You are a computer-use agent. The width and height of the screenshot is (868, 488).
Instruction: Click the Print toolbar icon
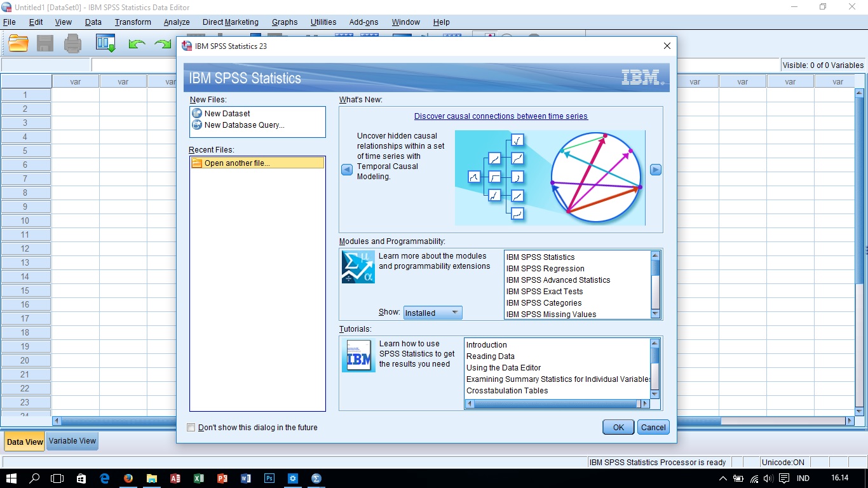tap(73, 43)
